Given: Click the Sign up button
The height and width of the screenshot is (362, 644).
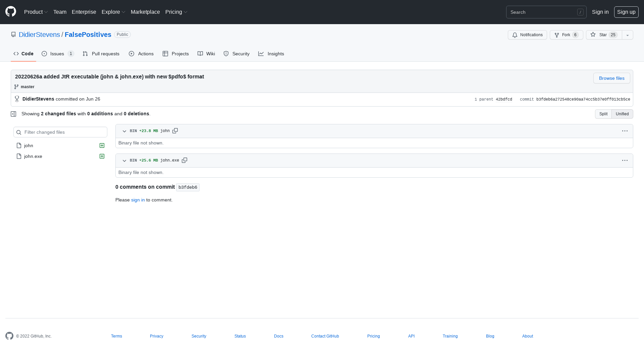Looking at the screenshot, I should click(x=626, y=12).
